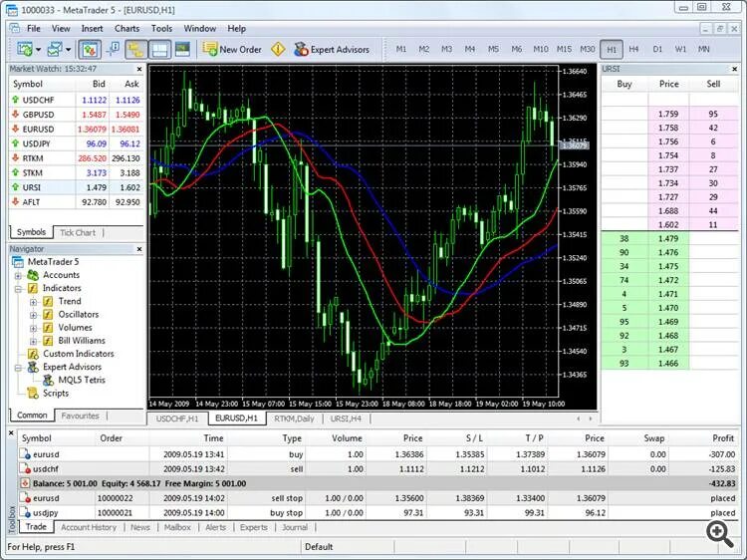
Task: Open the RTKM,Daily chart tab
Action: coord(294,419)
